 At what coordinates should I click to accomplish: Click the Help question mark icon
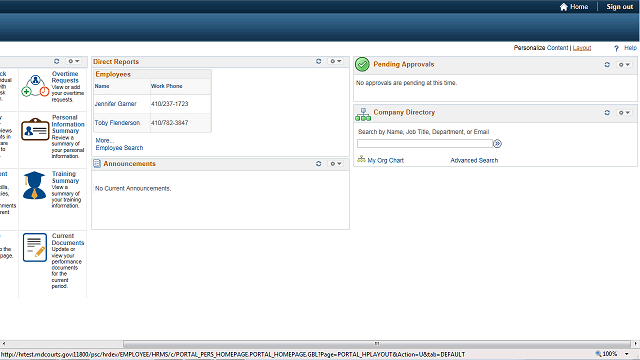coord(616,48)
